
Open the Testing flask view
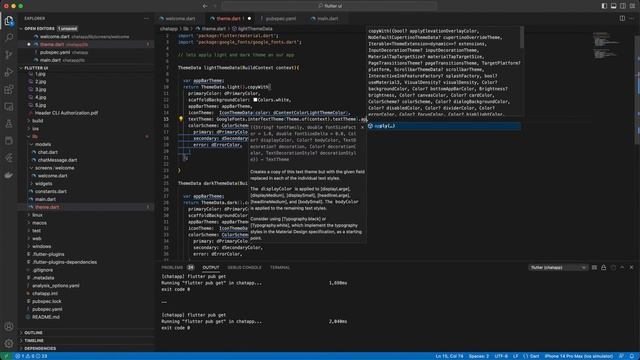click(9, 124)
